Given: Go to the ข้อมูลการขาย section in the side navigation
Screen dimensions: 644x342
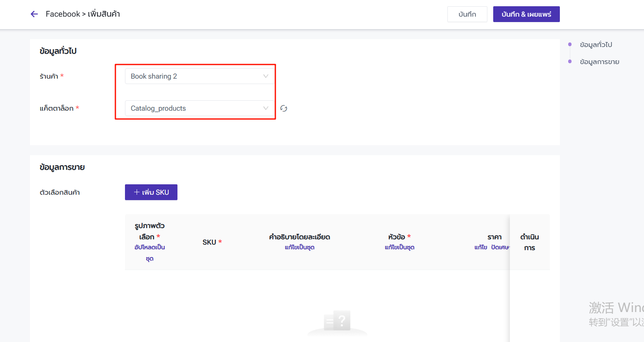Looking at the screenshot, I should coord(599,62).
